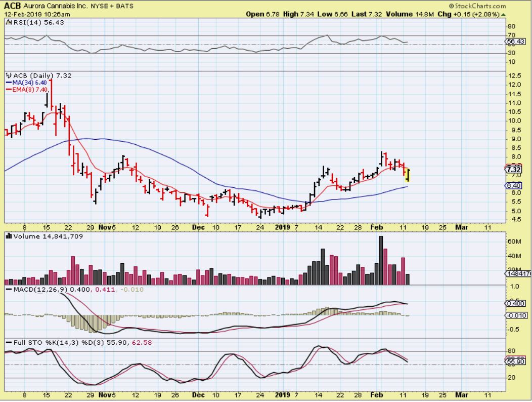The width and height of the screenshot is (532, 402).
Task: Click the 56.43 RSI value tag on axis
Action: (515, 42)
